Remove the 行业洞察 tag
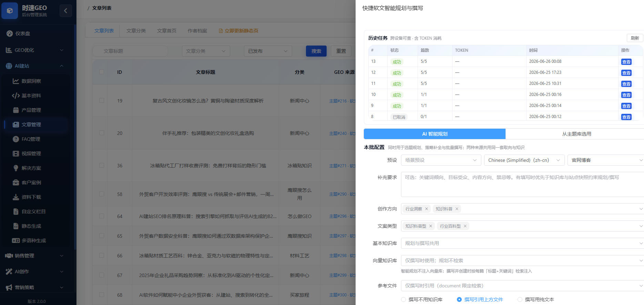The width and height of the screenshot is (644, 305). 427,209
